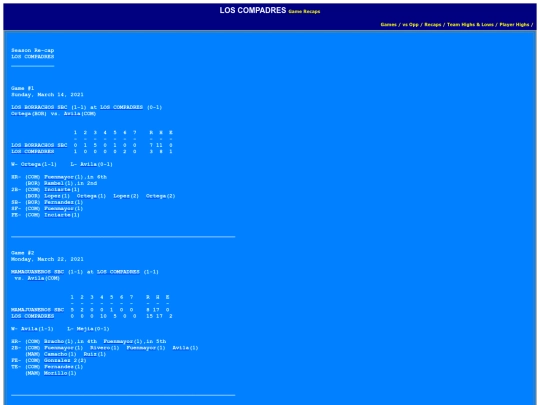Click MAMAJUANEROS SBC in Game #2 line score

(x=38, y=310)
